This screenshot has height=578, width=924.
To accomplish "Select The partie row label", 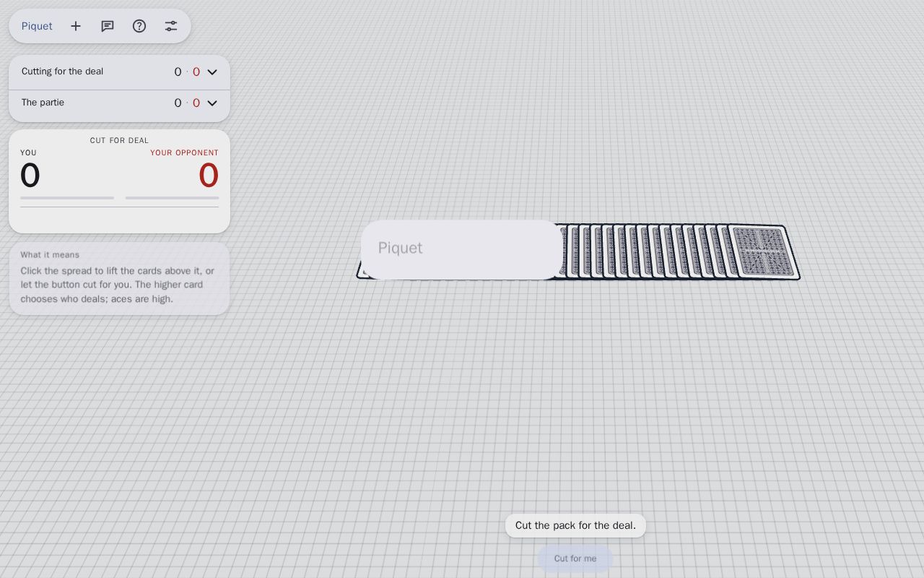I will (x=43, y=103).
